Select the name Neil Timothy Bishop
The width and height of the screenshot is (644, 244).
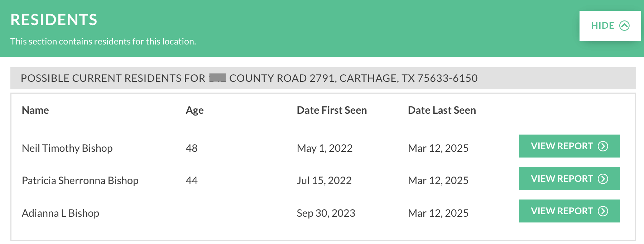coord(67,148)
